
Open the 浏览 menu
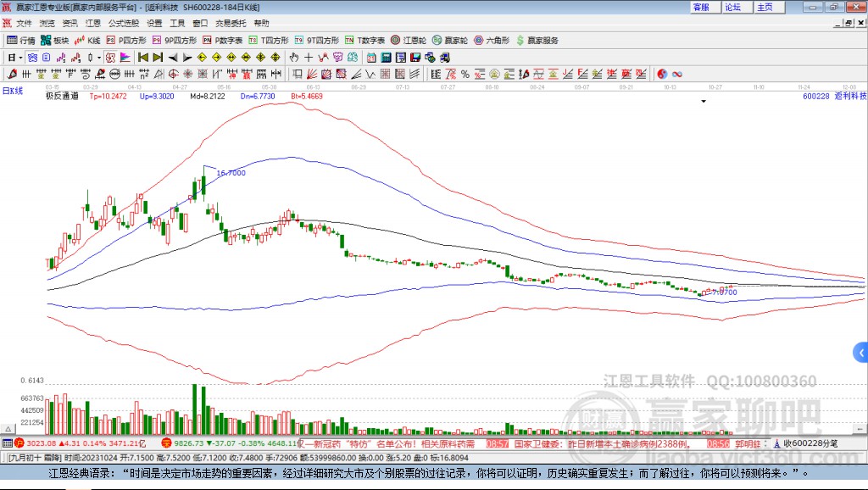pyautogui.click(x=47, y=23)
